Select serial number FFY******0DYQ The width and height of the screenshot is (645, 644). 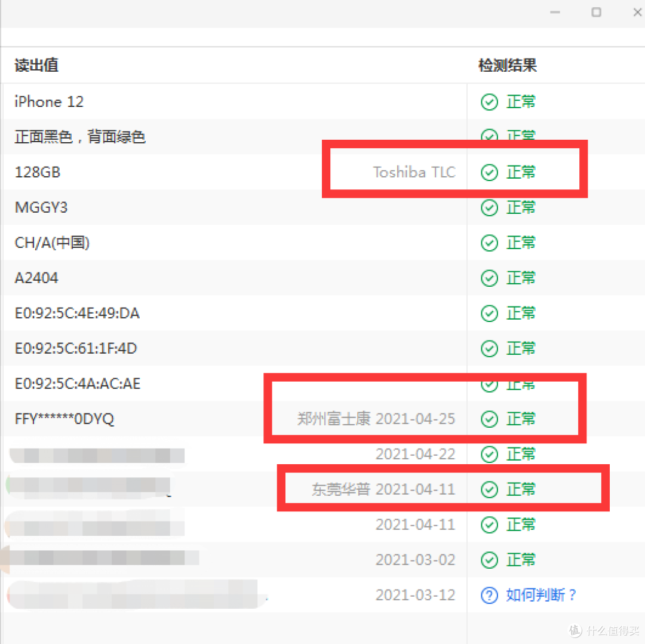coord(64,419)
